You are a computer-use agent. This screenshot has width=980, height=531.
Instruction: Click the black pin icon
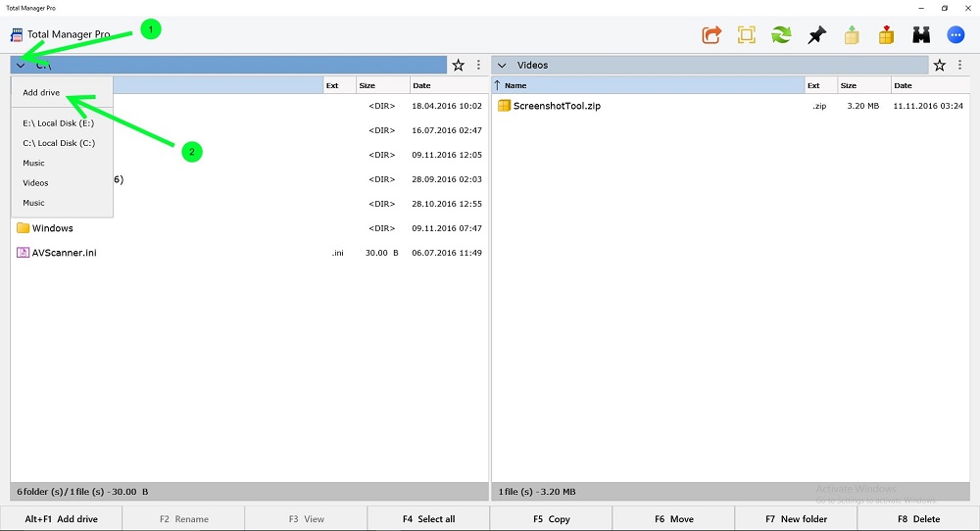[816, 35]
